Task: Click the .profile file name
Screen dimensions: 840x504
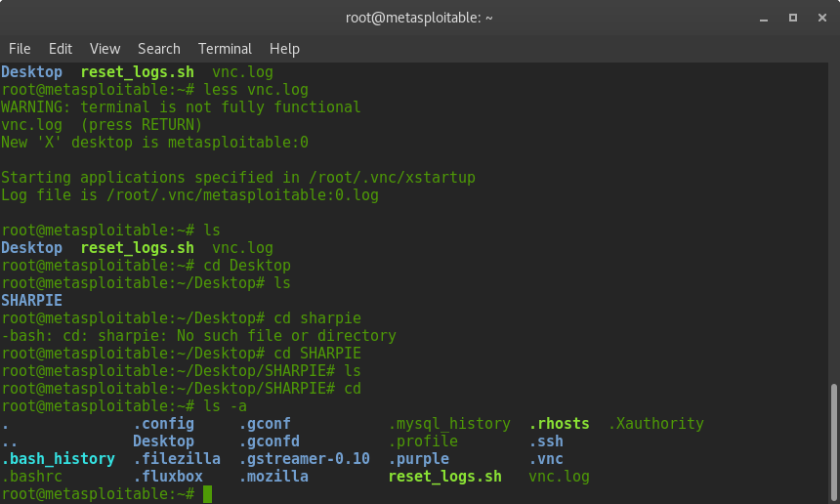Action: [423, 441]
